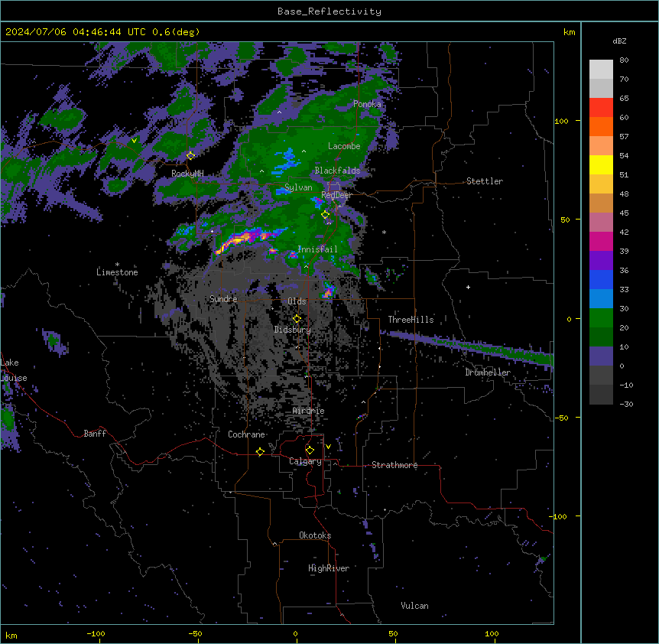Click the Olds town label

pos(297,301)
